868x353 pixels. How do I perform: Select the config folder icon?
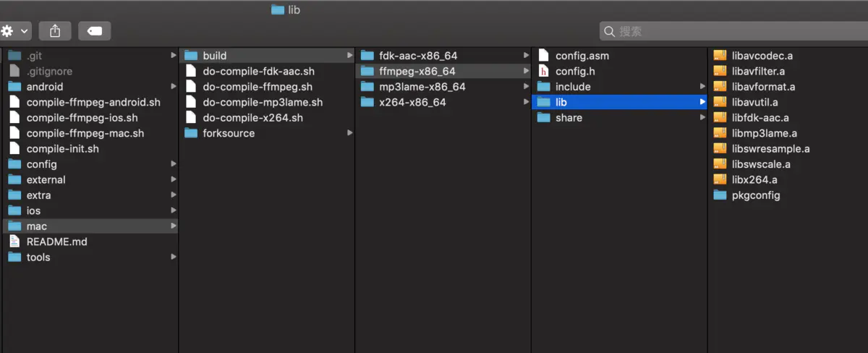pyautogui.click(x=14, y=164)
